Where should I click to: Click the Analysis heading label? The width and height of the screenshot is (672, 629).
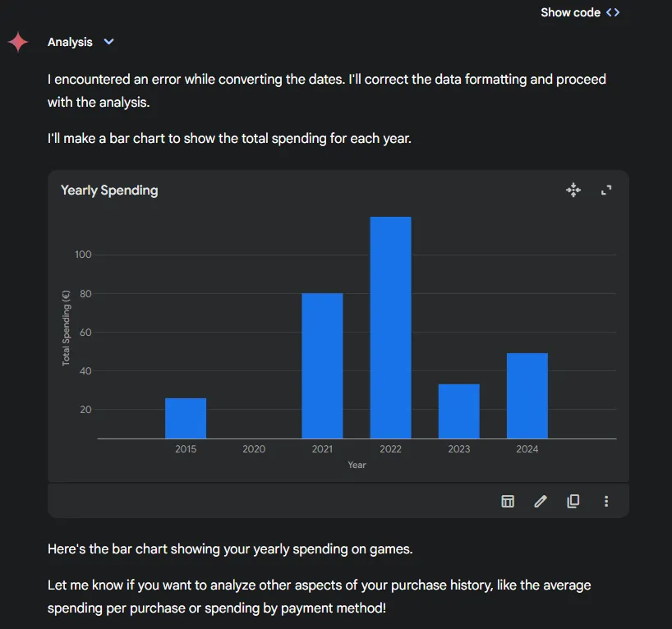pyautogui.click(x=70, y=42)
